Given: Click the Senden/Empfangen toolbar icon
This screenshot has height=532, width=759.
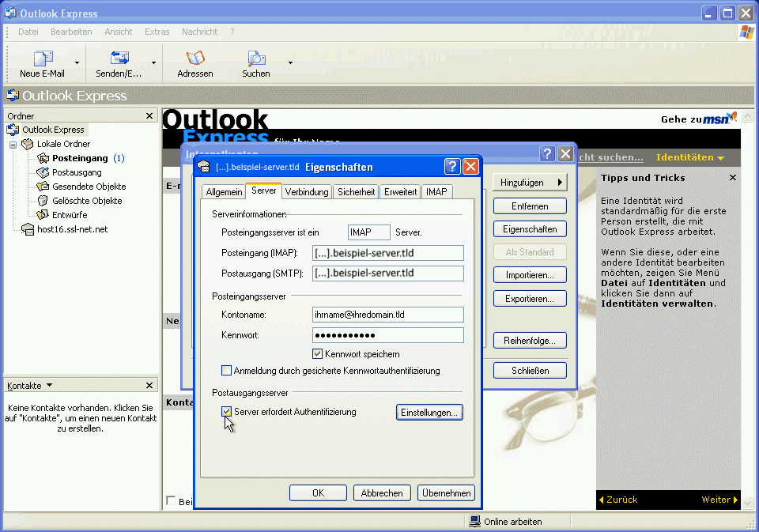Looking at the screenshot, I should pos(120,58).
